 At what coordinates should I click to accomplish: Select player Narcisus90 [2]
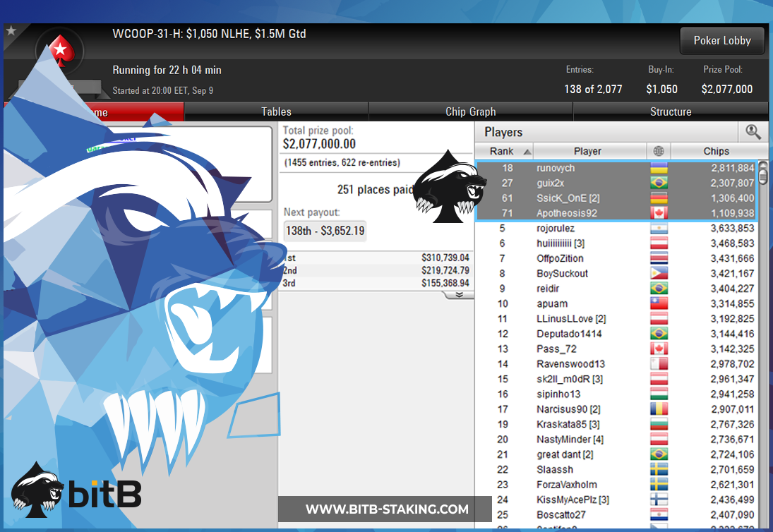[617, 409]
